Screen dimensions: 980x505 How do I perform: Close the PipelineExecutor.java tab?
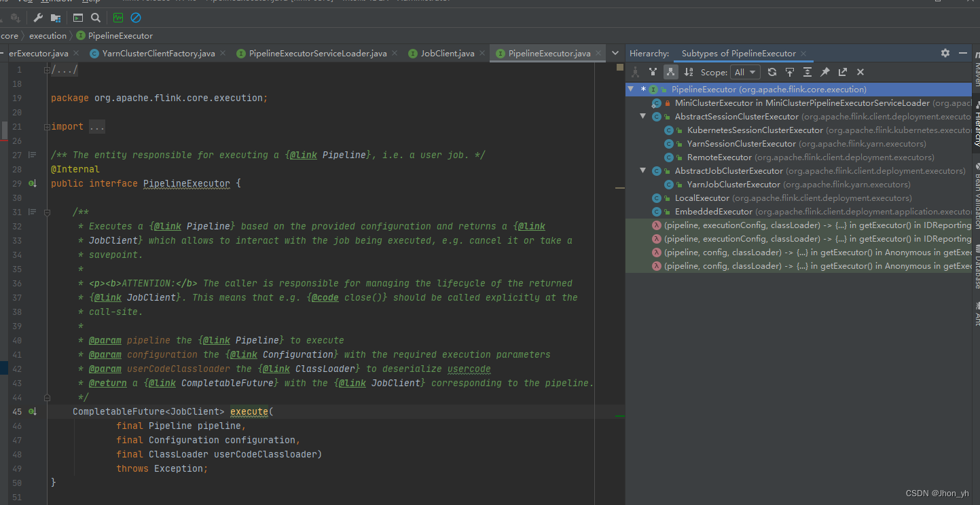pyautogui.click(x=598, y=53)
